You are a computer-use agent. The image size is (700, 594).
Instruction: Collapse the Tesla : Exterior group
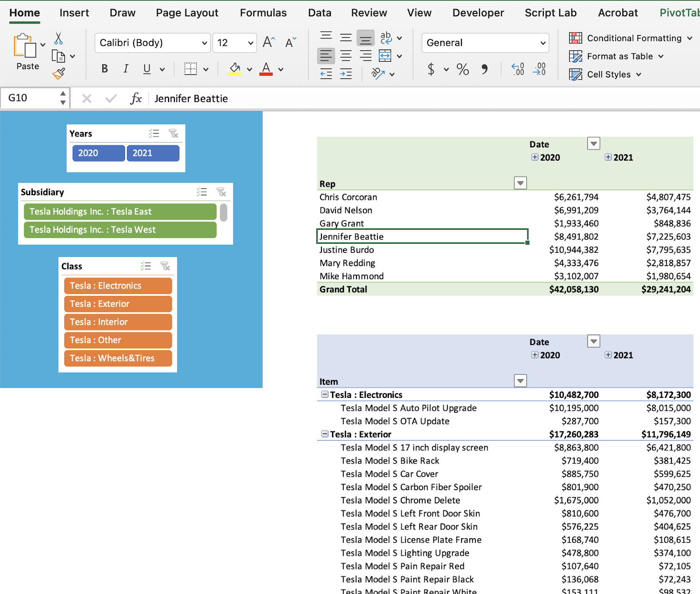tap(325, 434)
